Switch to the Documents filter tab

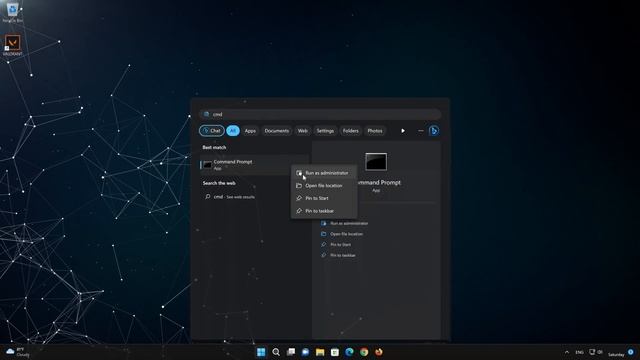coord(276,131)
